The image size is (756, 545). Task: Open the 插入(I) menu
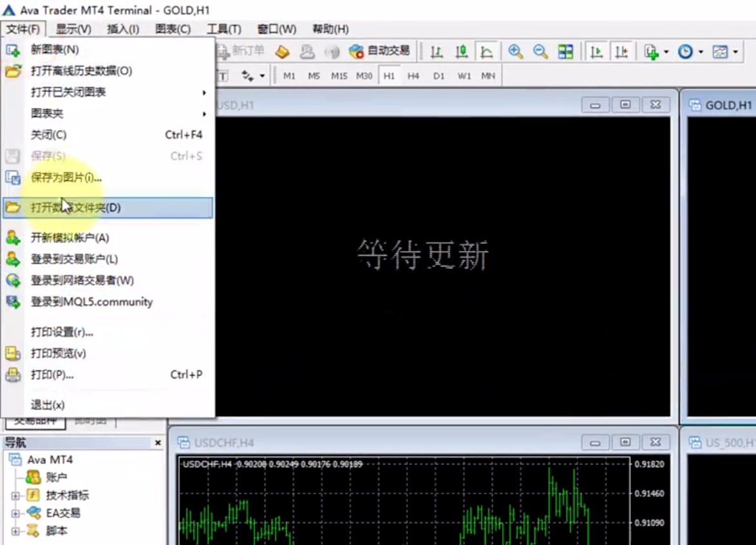[x=123, y=30]
